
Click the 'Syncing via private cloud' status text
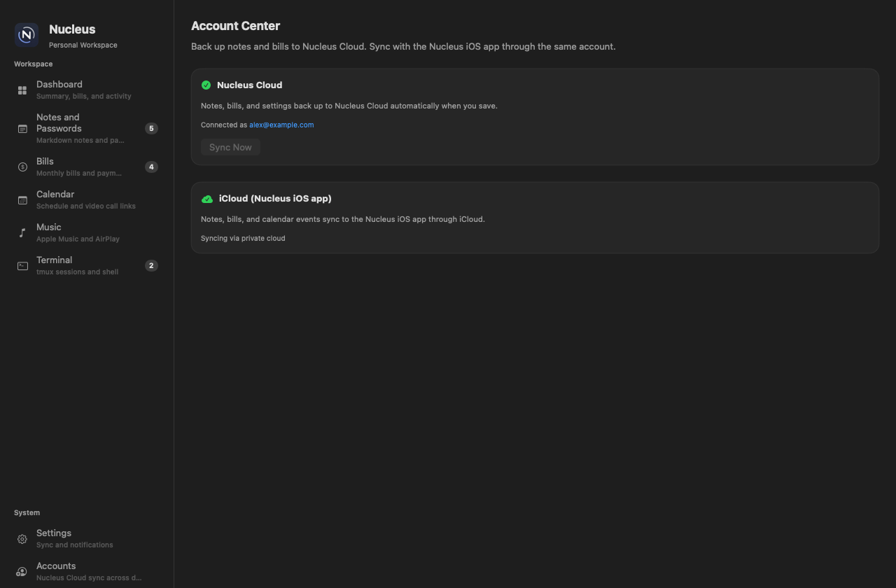point(243,238)
